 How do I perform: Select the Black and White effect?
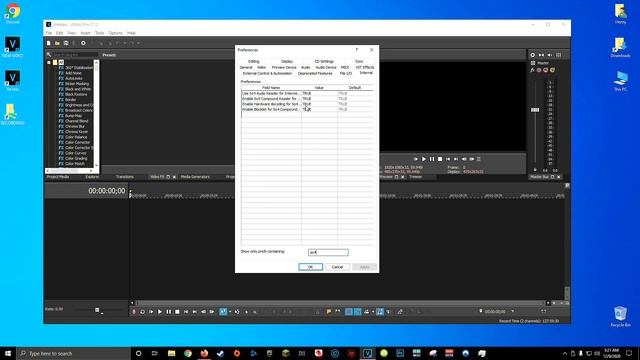pyautogui.click(x=78, y=89)
